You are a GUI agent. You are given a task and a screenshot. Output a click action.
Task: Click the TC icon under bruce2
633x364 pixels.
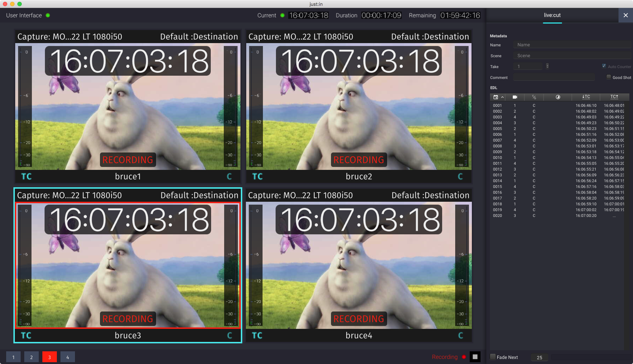pos(257,176)
